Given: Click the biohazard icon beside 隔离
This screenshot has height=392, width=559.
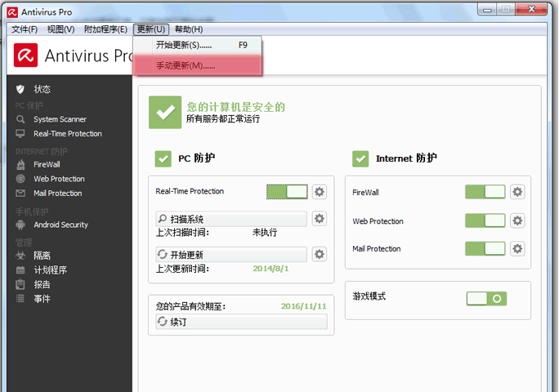Looking at the screenshot, I should 20,256.
